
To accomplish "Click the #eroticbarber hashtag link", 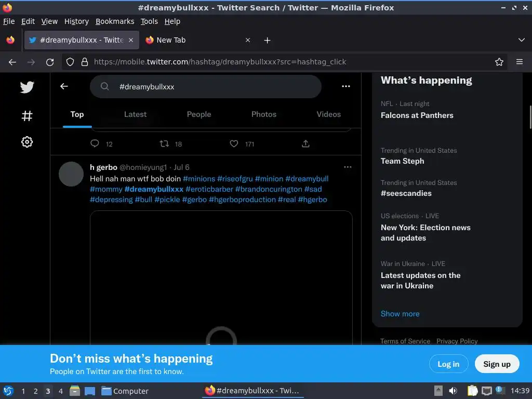I will point(209,189).
